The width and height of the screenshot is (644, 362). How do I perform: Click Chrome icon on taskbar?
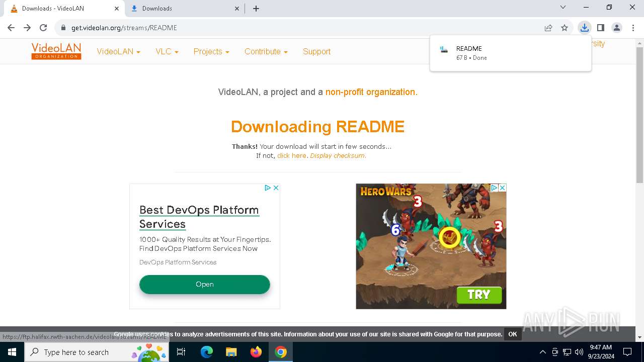point(281,352)
